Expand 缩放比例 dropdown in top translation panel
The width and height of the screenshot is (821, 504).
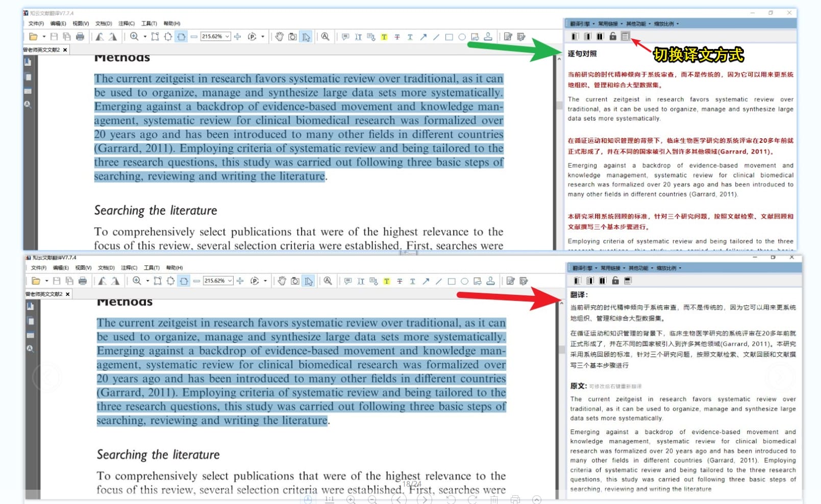666,24
